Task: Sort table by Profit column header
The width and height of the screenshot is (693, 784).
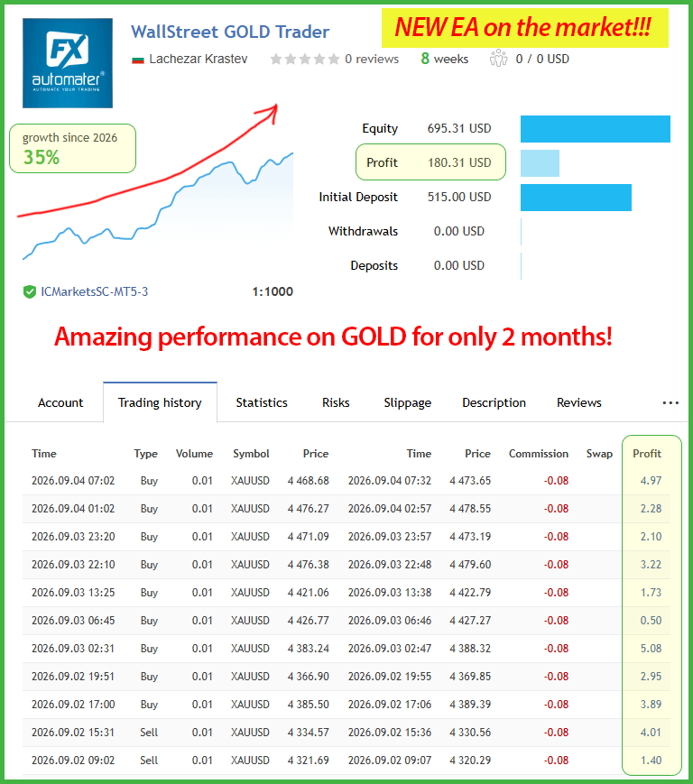Action: pos(647,454)
